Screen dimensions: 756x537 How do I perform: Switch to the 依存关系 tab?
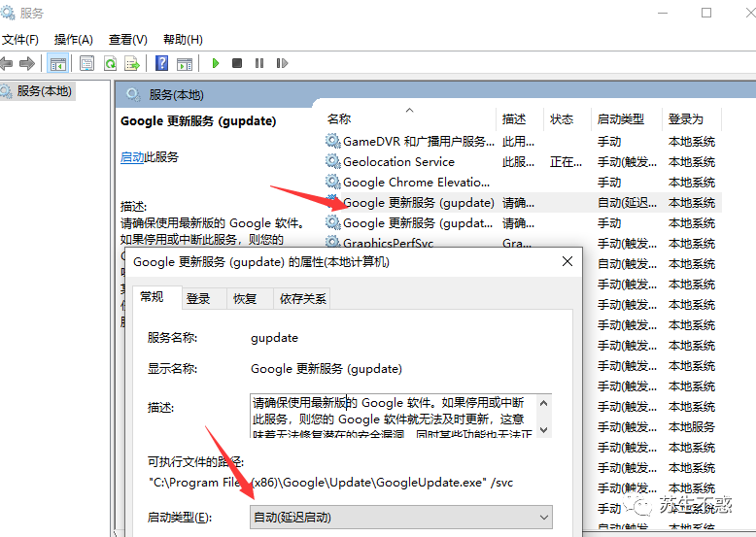302,299
